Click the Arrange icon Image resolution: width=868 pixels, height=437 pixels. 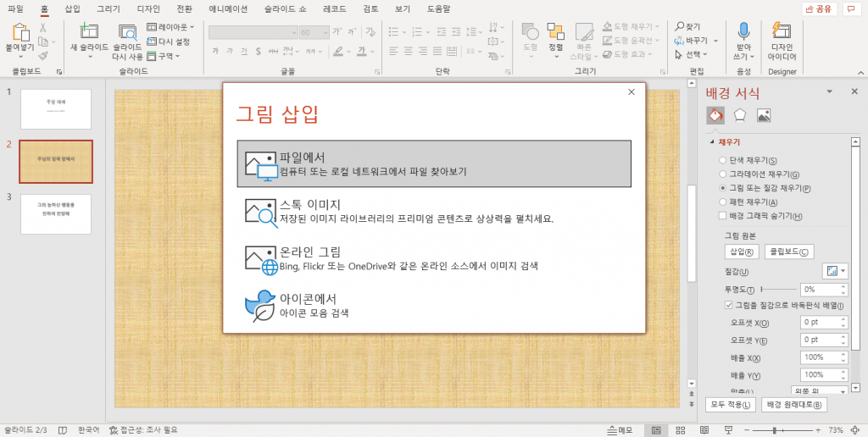556,31
